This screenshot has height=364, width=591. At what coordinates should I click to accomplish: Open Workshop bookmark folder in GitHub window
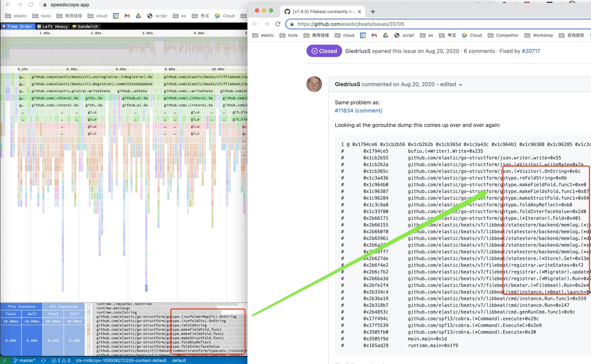(x=539, y=35)
